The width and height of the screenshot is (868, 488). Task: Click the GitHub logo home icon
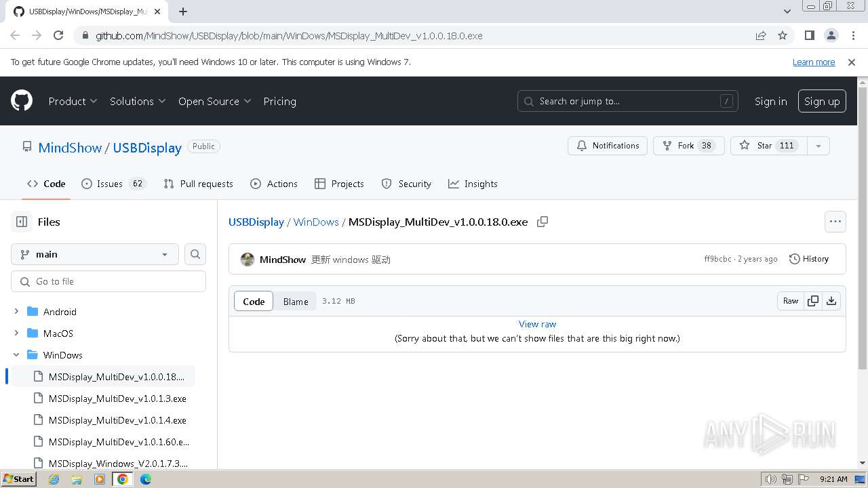[22, 101]
